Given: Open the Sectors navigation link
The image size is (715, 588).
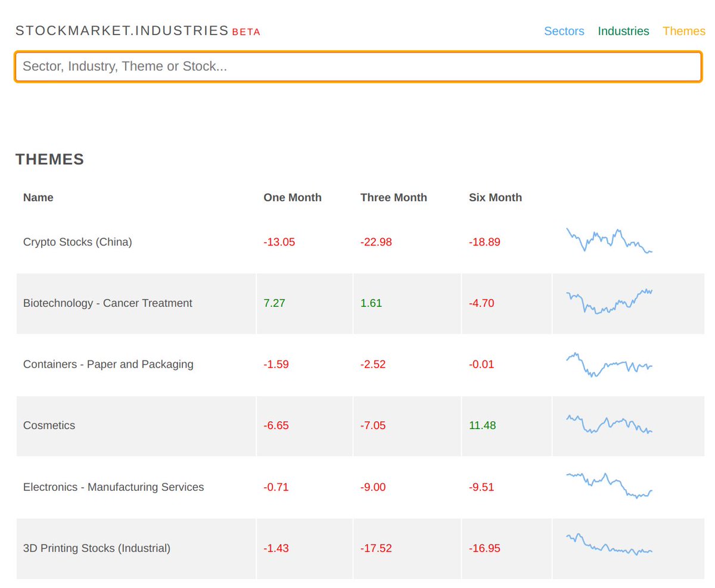Looking at the screenshot, I should pyautogui.click(x=564, y=31).
